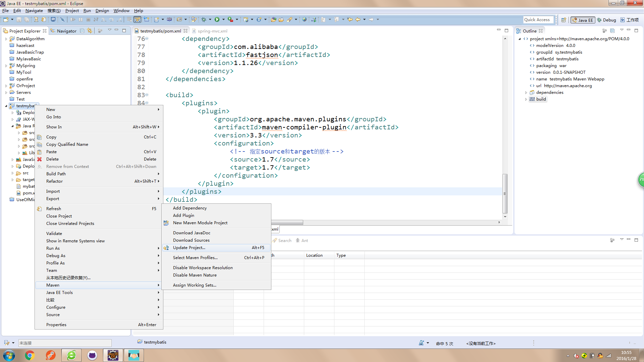Click the camera screenshot toolbar icon

click(x=169, y=19)
